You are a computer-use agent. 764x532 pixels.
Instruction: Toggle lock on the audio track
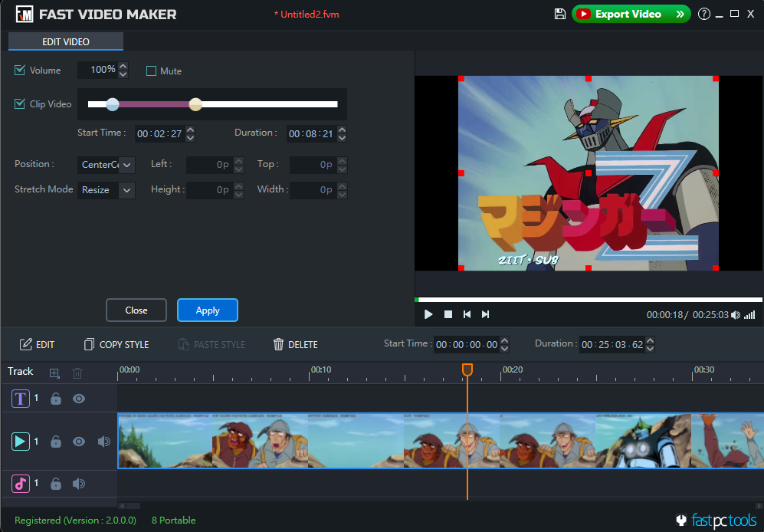(x=56, y=483)
